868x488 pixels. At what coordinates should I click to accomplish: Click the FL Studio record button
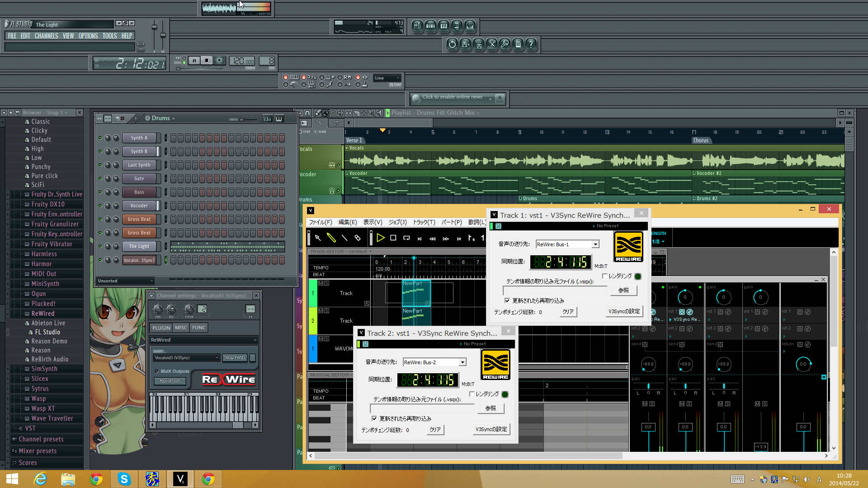click(219, 61)
